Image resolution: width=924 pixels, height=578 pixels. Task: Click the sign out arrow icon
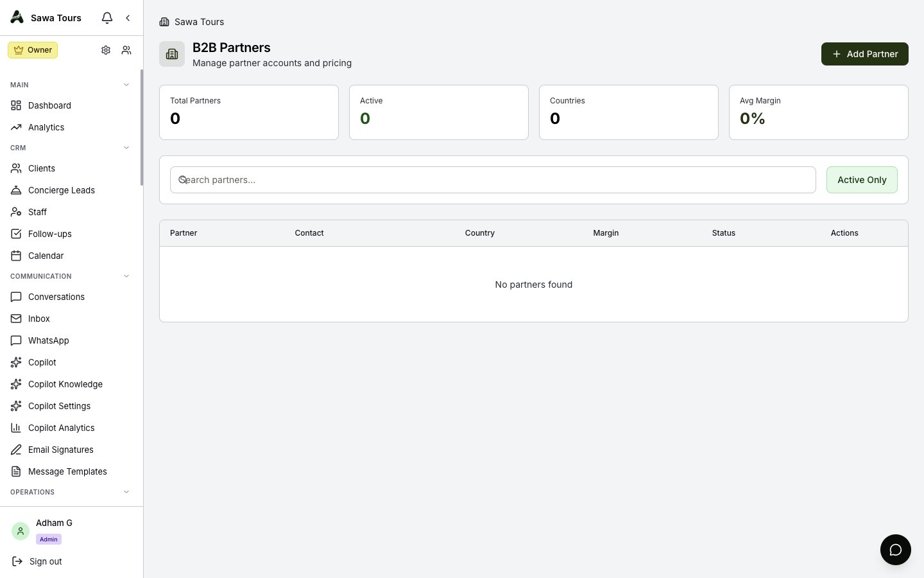17,561
